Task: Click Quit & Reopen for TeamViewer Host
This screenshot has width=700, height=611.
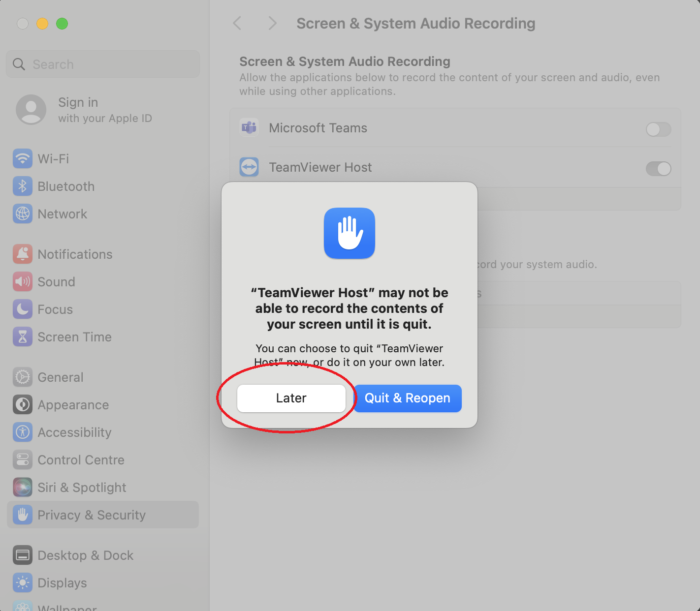Action: 408,398
